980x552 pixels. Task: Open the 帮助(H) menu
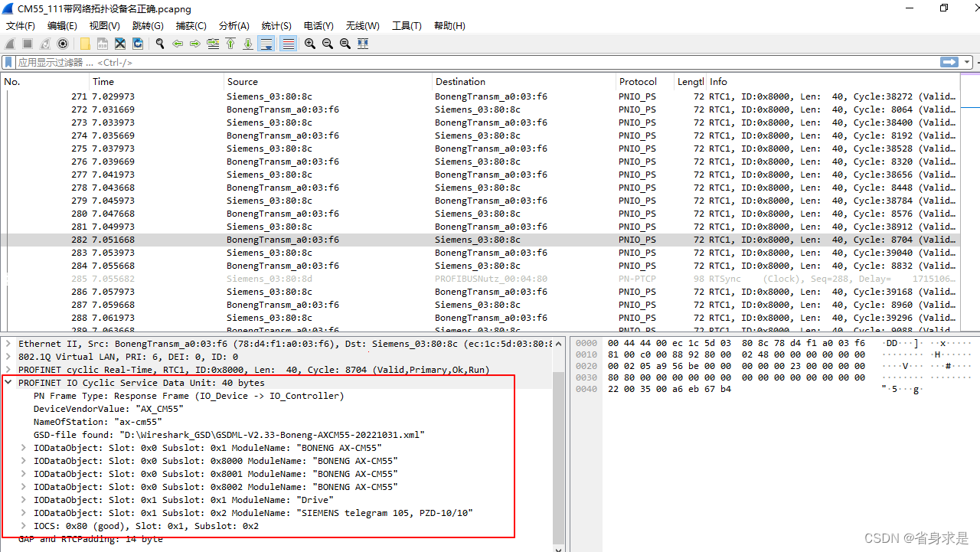pyautogui.click(x=449, y=25)
